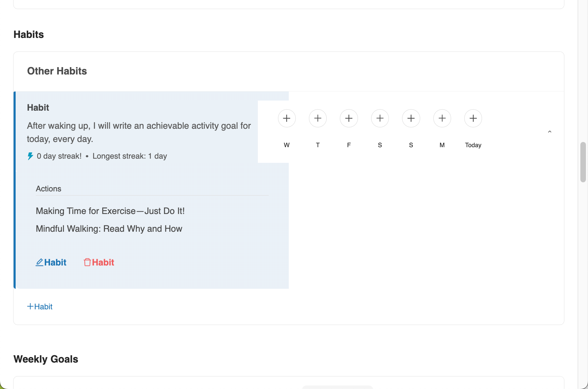The image size is (588, 389).
Task: Open Making Time for Exercise action
Action: (110, 211)
